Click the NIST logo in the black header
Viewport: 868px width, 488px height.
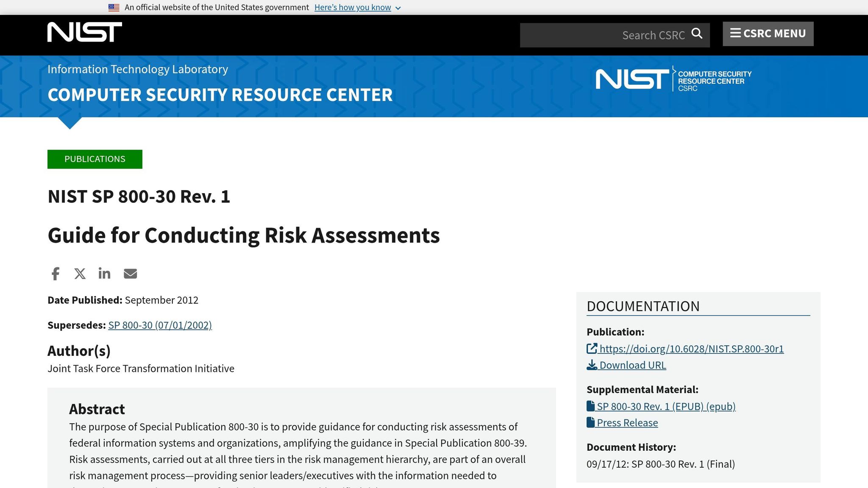85,32
